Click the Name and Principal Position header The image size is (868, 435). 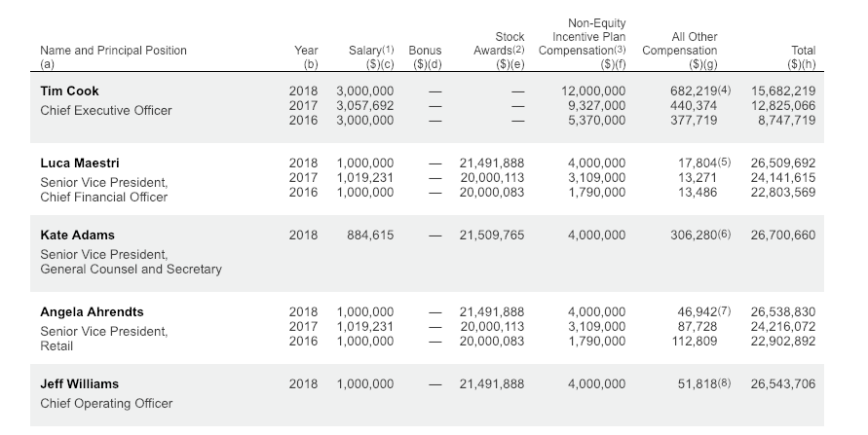coord(113,51)
